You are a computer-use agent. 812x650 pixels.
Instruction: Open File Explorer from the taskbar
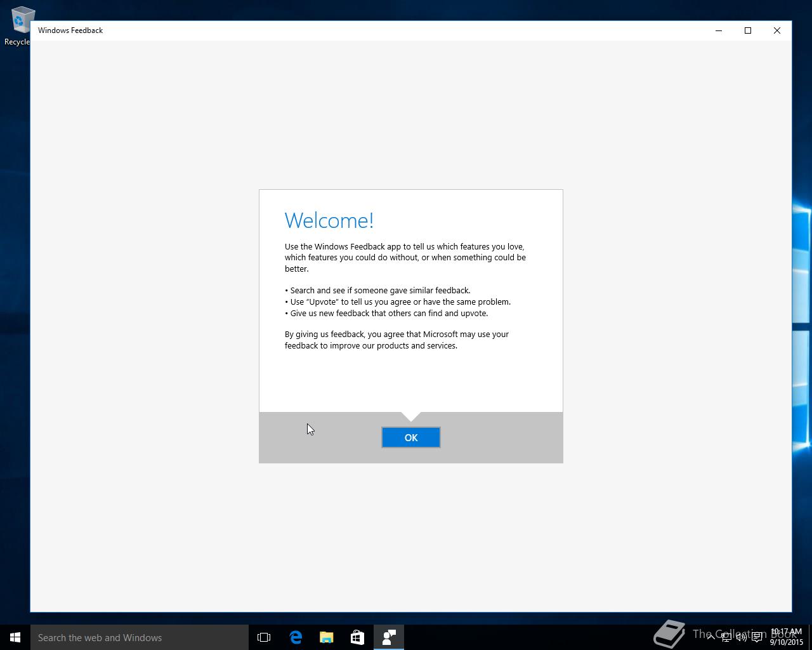(327, 637)
